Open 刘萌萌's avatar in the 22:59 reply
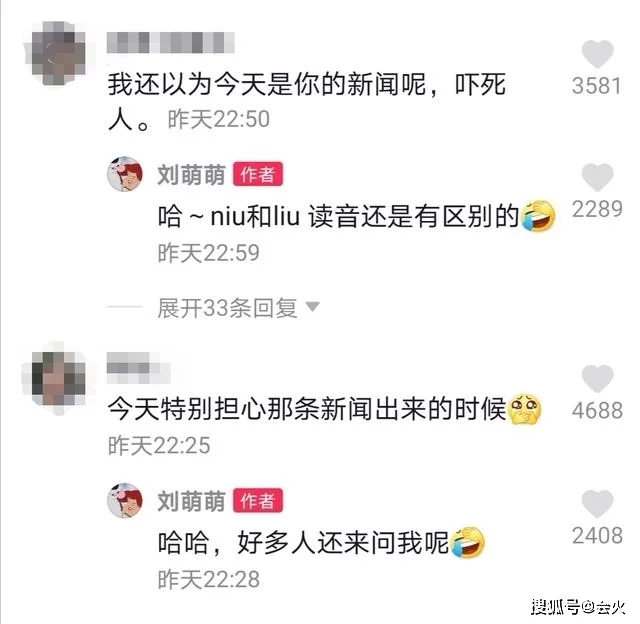The width and height of the screenshot is (640, 624). (125, 174)
